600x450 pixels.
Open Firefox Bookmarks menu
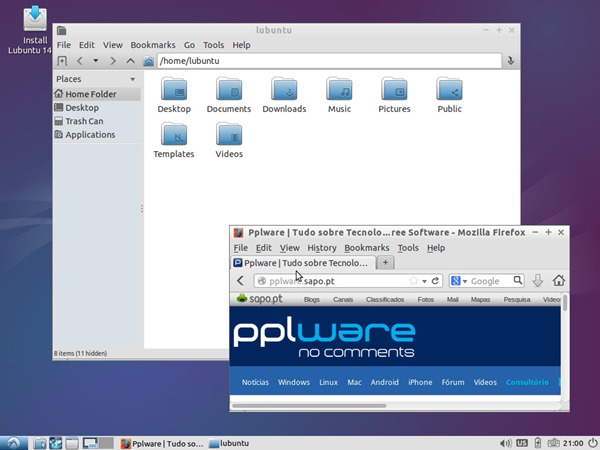367,248
